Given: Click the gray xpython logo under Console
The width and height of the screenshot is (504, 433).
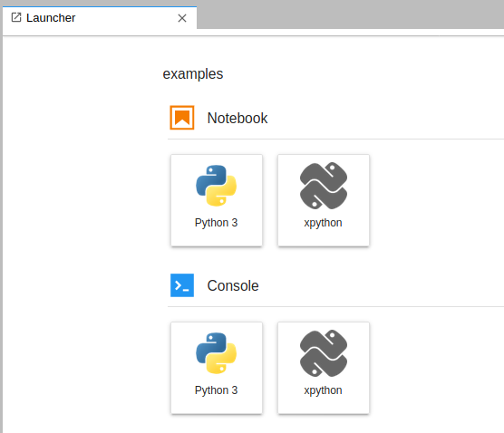Looking at the screenshot, I should pos(324,353).
